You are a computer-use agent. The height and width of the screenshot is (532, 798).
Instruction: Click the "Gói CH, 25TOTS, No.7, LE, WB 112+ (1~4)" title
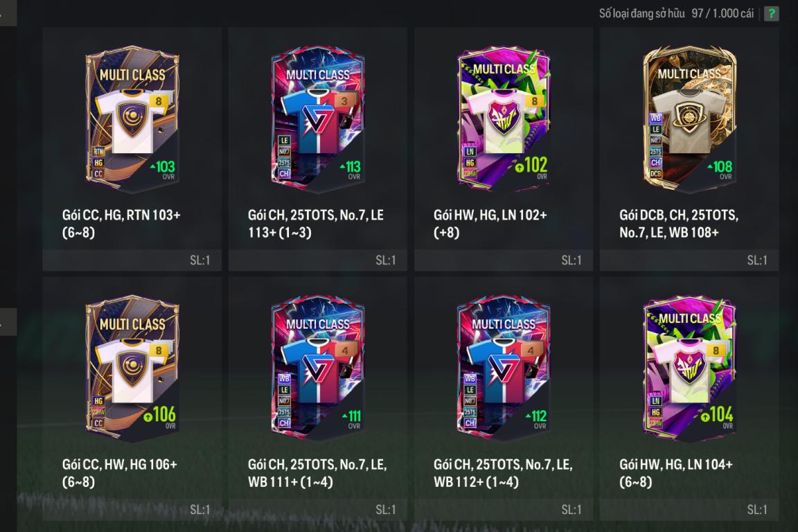point(503,473)
